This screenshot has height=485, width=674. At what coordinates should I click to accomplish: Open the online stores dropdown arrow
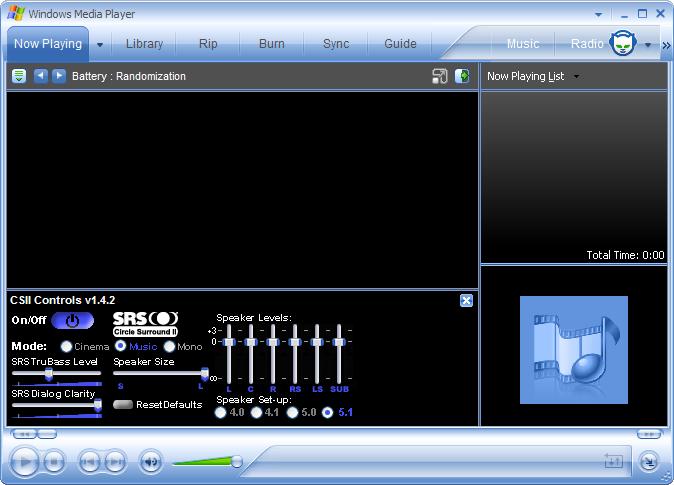point(647,45)
